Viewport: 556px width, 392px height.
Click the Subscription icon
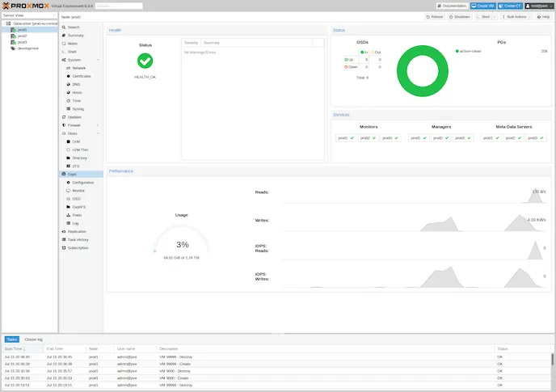point(64,248)
